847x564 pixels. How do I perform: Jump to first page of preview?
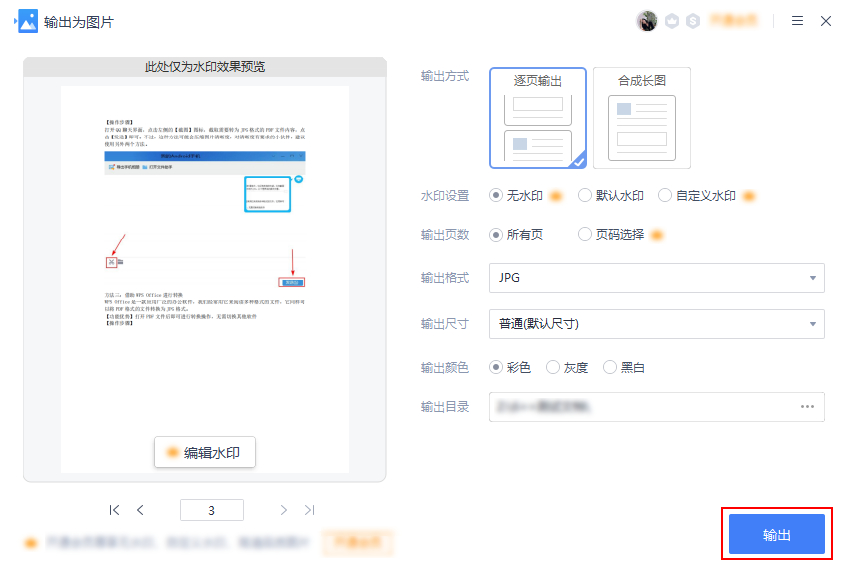114,510
